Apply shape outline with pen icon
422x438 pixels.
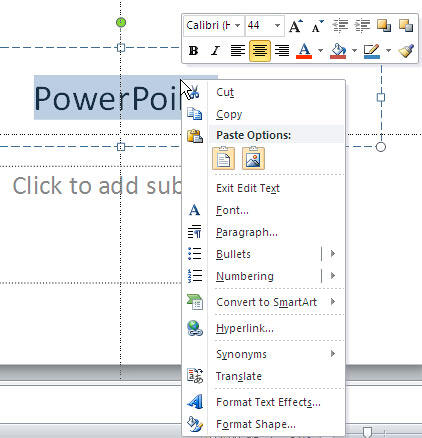pos(372,51)
